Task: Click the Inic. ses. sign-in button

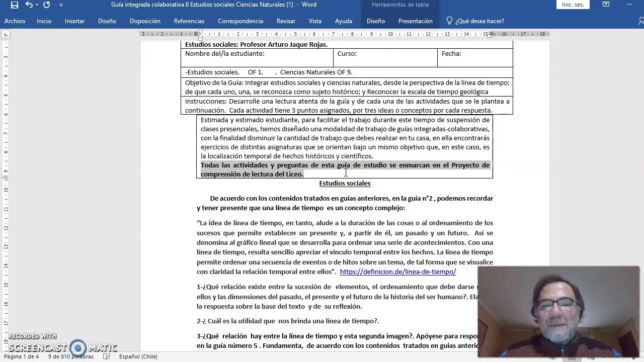Action: click(x=573, y=5)
